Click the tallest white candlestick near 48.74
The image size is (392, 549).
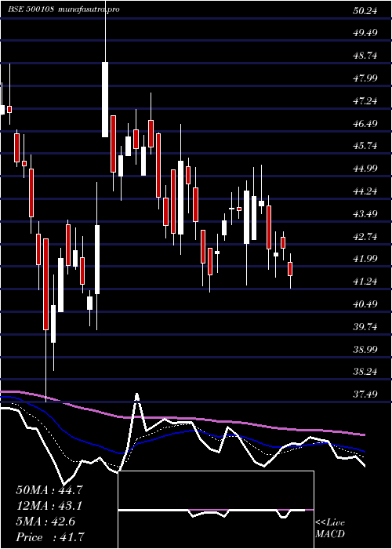[x=105, y=99]
